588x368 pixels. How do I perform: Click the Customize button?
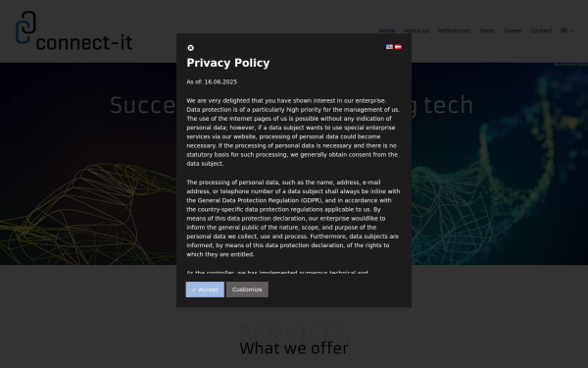coord(247,289)
